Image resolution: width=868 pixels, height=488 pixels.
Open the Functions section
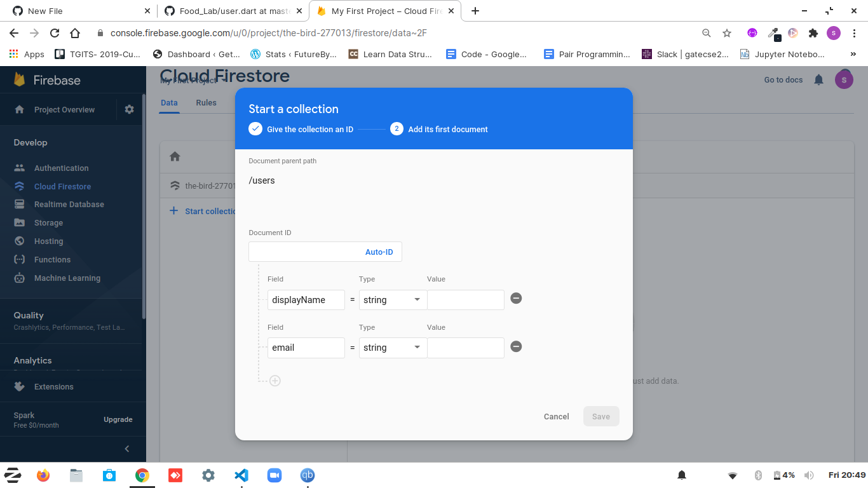[x=52, y=260]
